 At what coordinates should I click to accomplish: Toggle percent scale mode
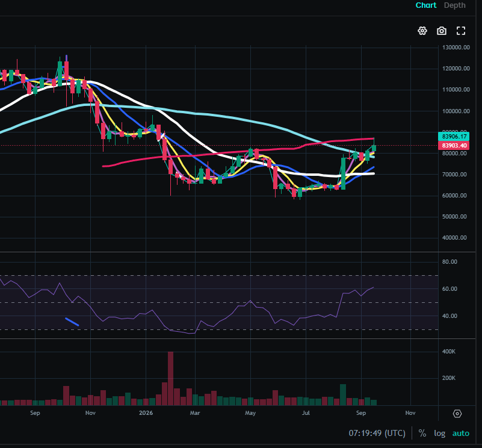(x=422, y=433)
